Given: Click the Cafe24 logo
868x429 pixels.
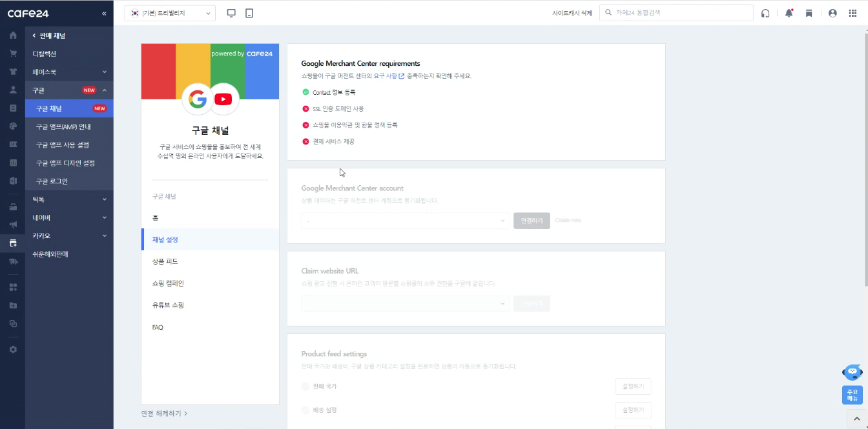Looking at the screenshot, I should pyautogui.click(x=28, y=14).
